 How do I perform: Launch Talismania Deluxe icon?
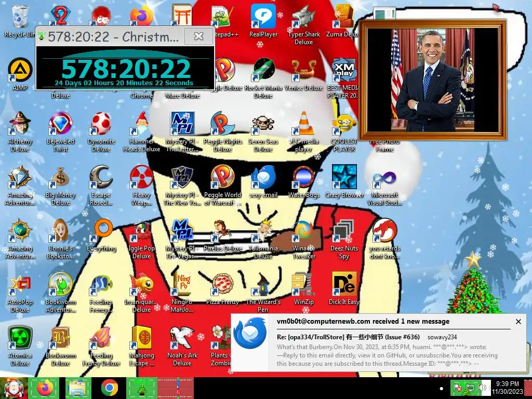(x=263, y=230)
